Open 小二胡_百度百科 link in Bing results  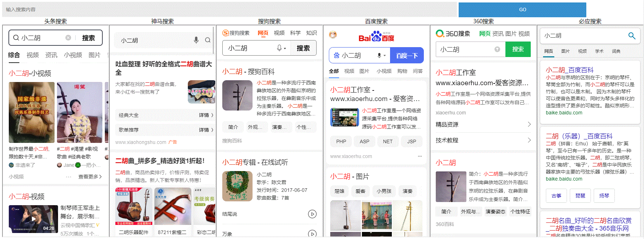[569, 70]
